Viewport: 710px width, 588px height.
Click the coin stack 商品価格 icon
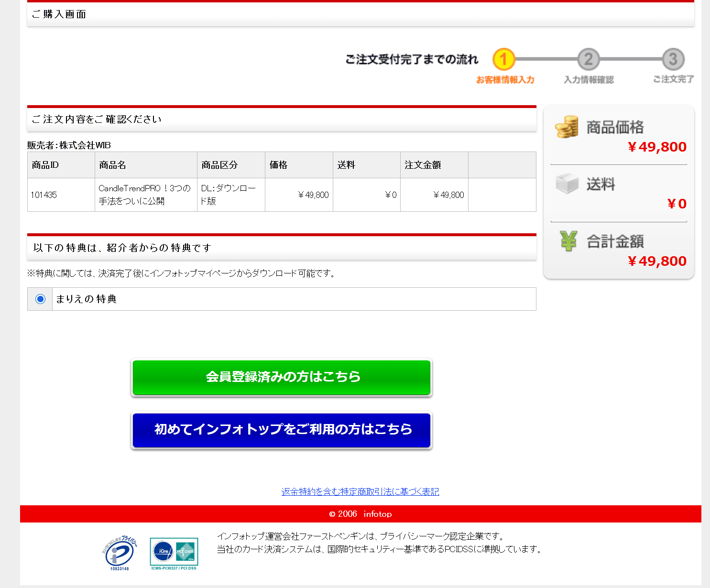(x=567, y=127)
